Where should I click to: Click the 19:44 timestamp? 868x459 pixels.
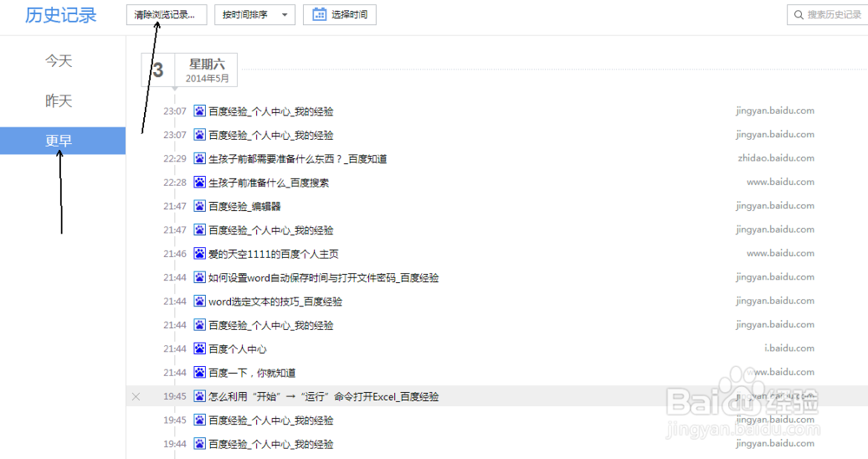[x=175, y=444]
